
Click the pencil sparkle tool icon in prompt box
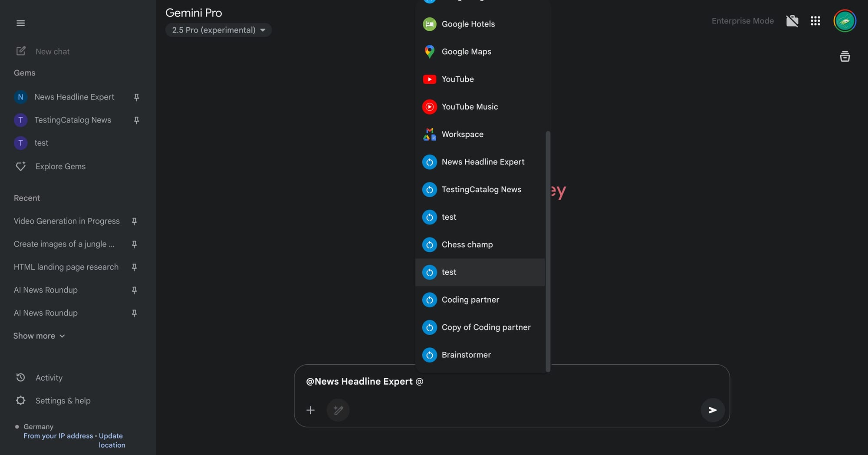338,410
